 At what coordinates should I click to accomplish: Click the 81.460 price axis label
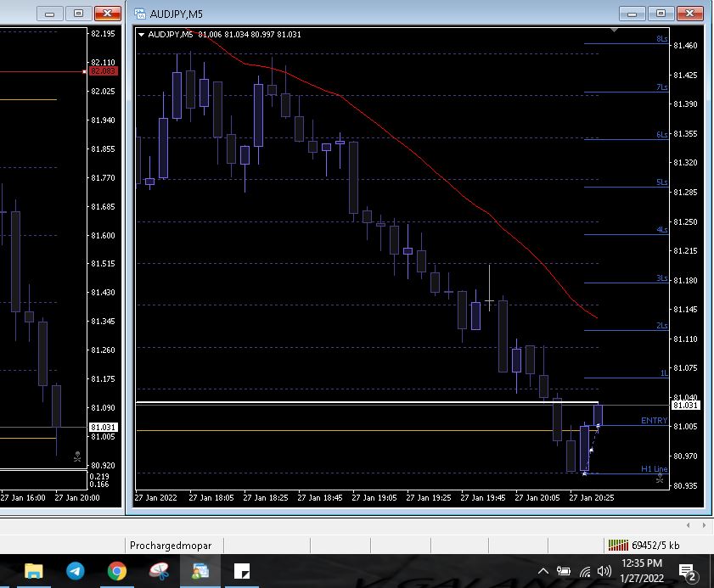coord(685,45)
